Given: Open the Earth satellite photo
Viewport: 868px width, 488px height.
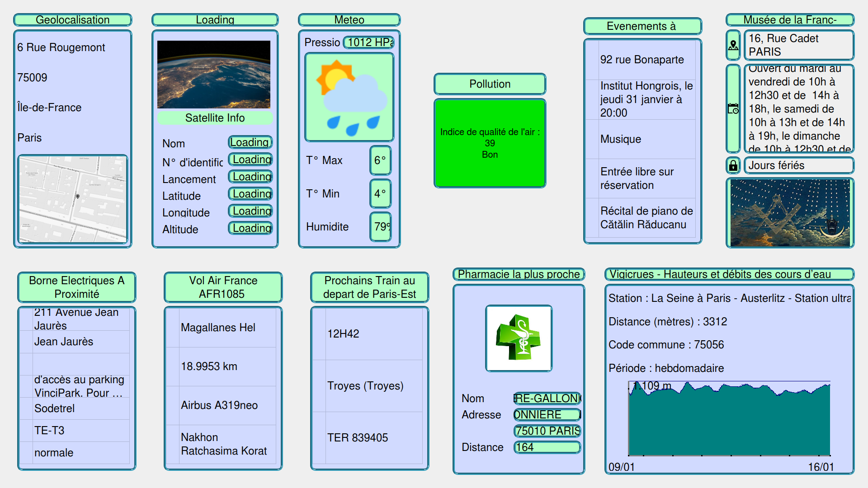Looking at the screenshot, I should click(x=214, y=75).
